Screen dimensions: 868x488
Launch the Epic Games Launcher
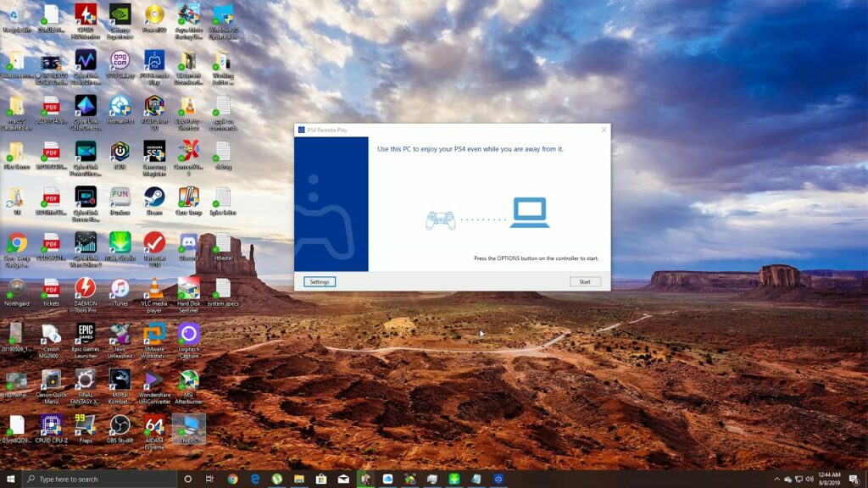(x=84, y=332)
